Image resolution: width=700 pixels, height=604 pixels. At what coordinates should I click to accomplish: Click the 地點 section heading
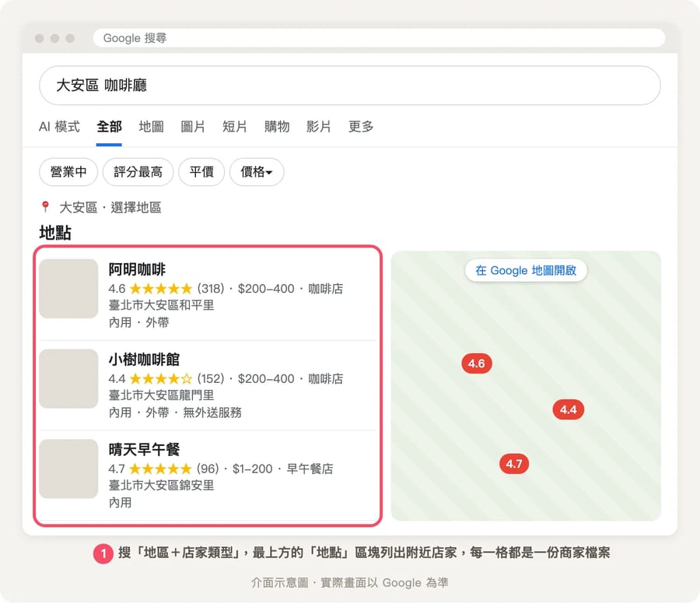tap(55, 233)
